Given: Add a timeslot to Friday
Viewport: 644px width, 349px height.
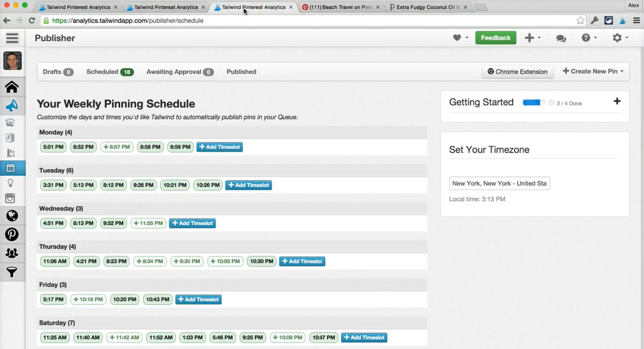Looking at the screenshot, I should click(199, 299).
